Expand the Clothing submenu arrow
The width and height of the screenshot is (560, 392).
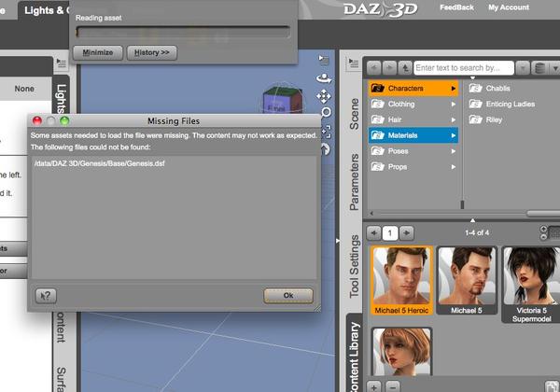pyautogui.click(x=454, y=104)
